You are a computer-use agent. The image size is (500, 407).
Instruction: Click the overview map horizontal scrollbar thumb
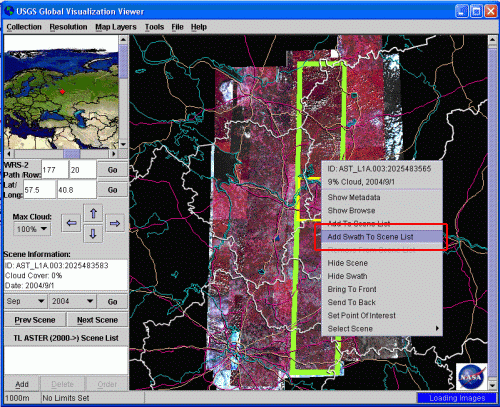pyautogui.click(x=72, y=154)
